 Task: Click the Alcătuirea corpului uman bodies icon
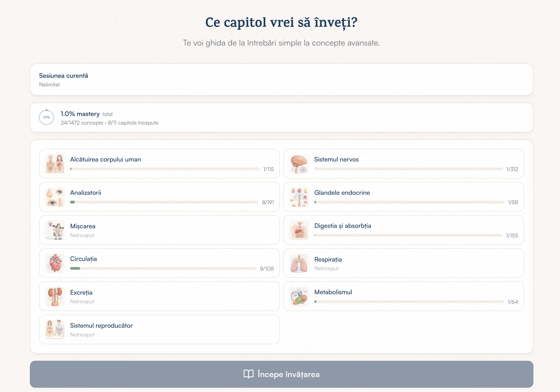pos(55,164)
